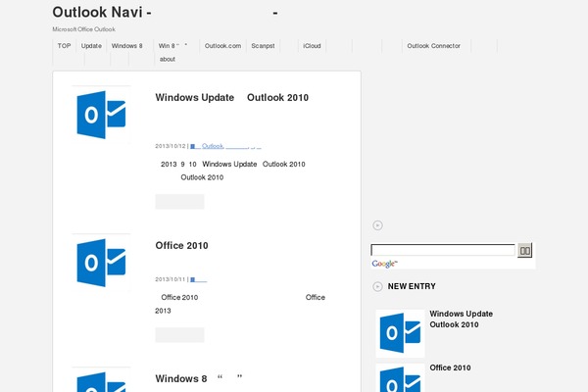Open the Win 8 navigation item
The width and height of the screenshot is (588, 392).
click(172, 46)
